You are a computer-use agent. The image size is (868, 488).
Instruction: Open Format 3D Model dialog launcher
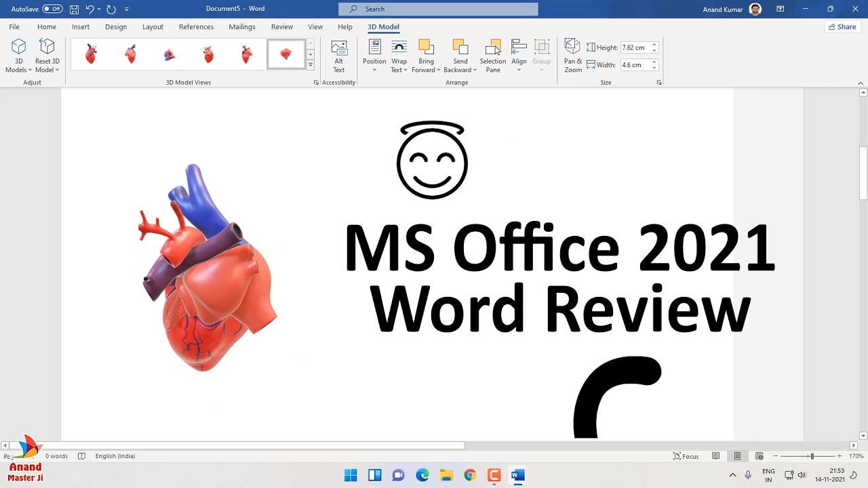point(316,83)
